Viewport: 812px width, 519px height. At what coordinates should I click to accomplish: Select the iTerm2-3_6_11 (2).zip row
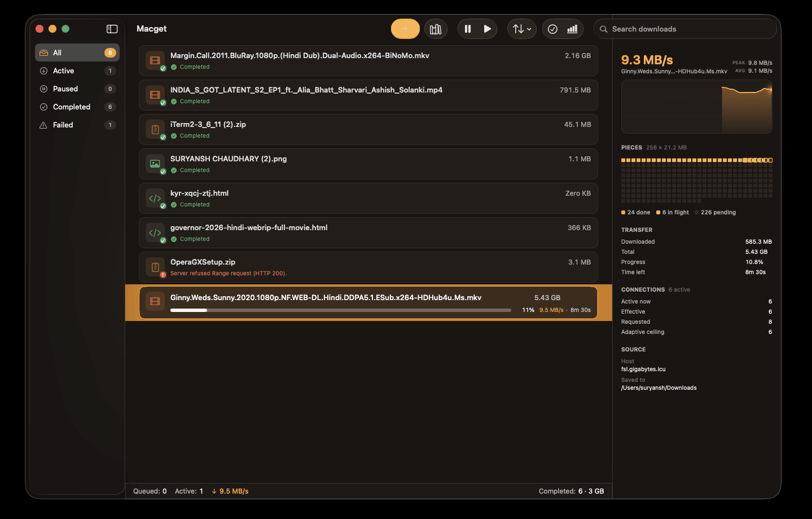click(368, 129)
